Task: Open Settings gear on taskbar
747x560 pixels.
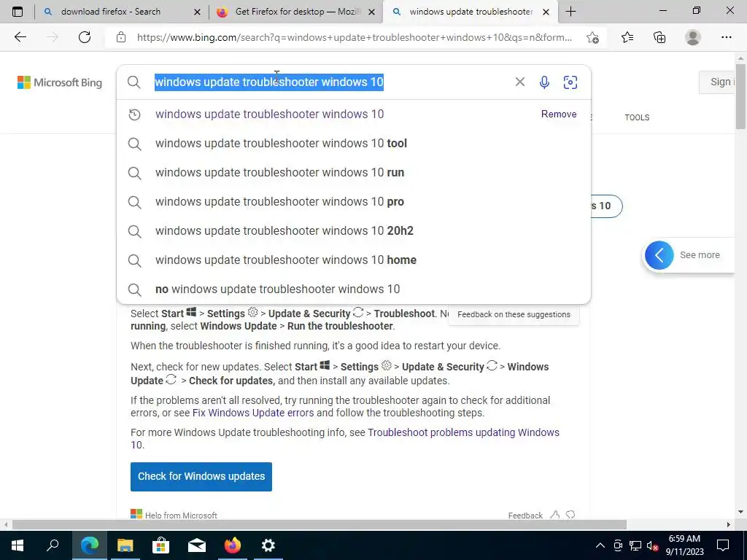Action: (268, 545)
